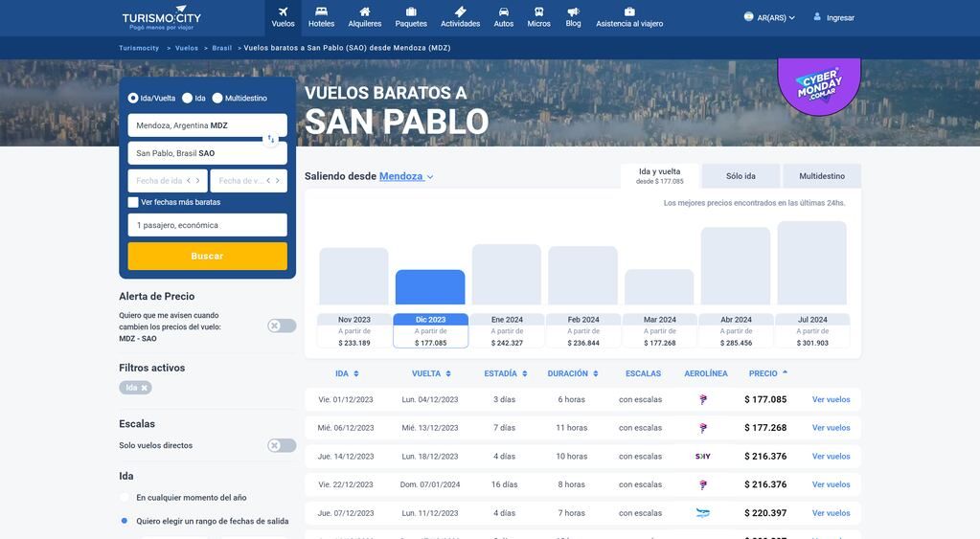This screenshot has width=980, height=539.
Task: Select the Mar 2024 price bar
Action: coord(659,287)
